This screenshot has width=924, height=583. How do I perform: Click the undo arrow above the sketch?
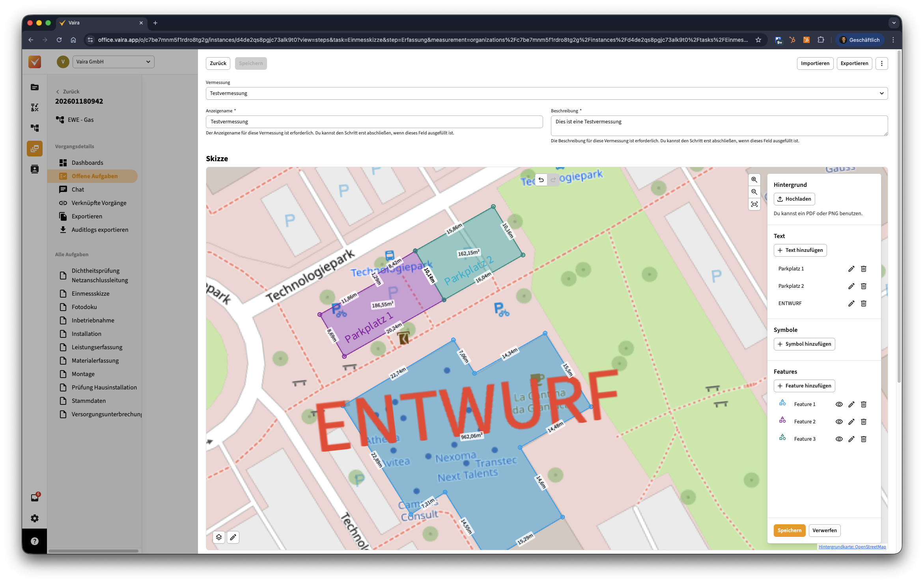click(541, 180)
